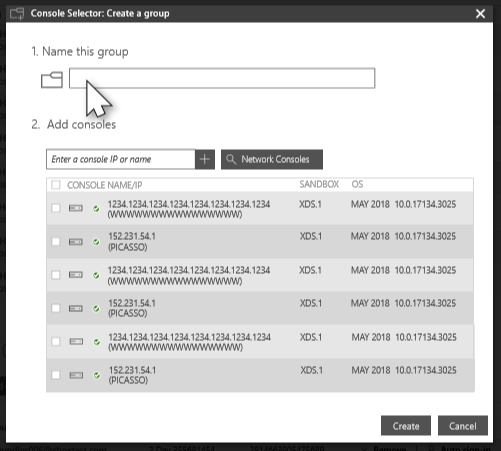This screenshot has height=451, width=501.
Task: Open the Network Consoles search
Action: coord(272,159)
